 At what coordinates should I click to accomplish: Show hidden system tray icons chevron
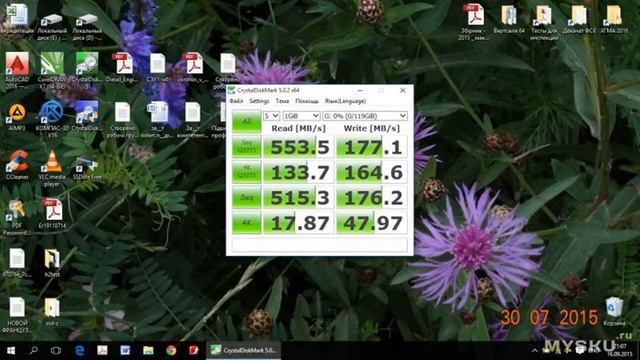[535, 350]
